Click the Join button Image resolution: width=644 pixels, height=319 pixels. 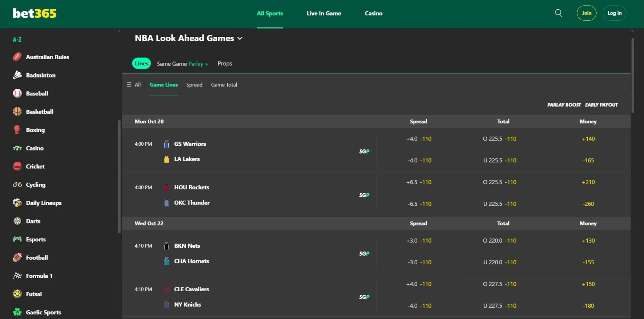click(x=587, y=13)
